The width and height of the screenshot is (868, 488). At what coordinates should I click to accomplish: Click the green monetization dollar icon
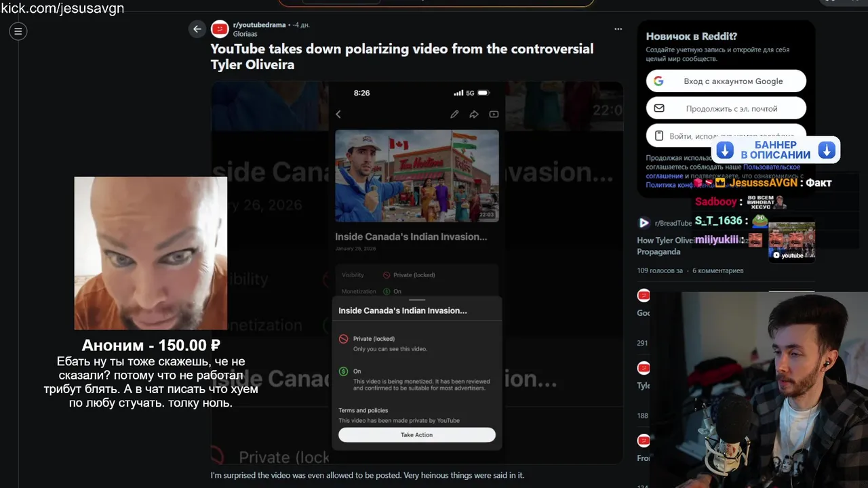coord(344,371)
